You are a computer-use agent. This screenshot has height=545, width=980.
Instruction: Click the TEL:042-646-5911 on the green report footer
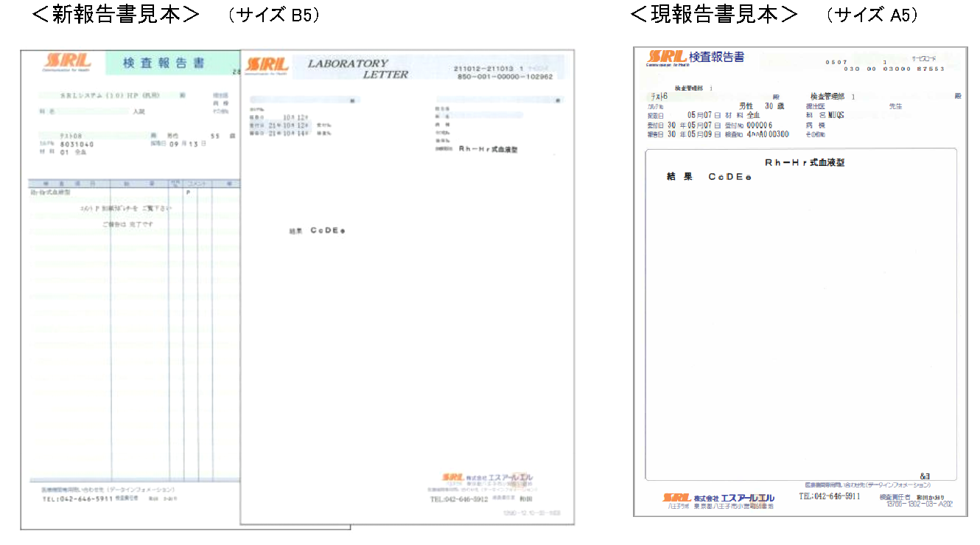tap(77, 499)
